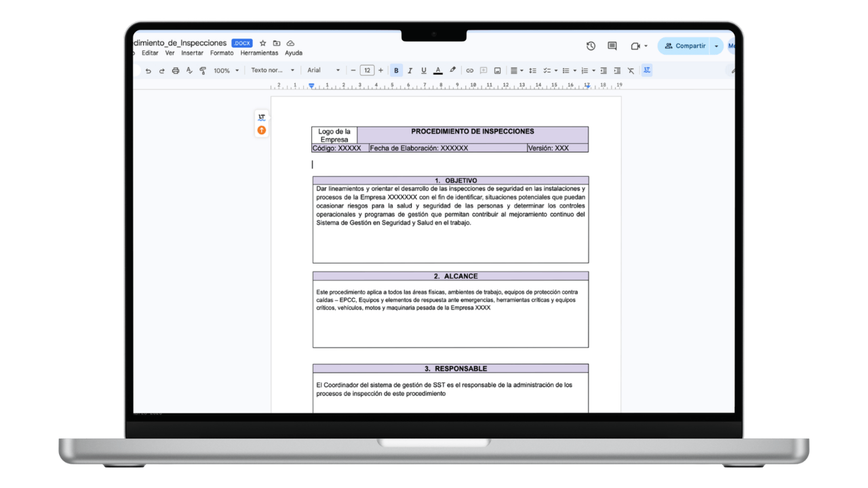Insert an image
868x488 pixels.
click(x=497, y=70)
